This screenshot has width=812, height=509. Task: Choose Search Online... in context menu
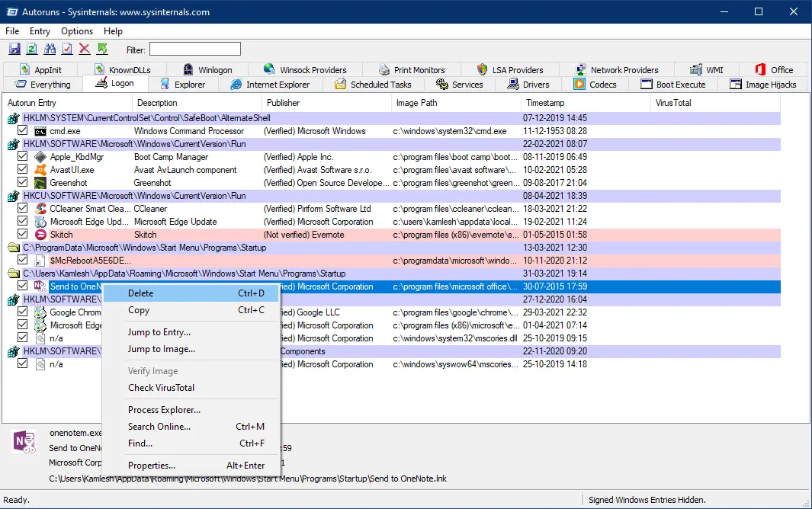click(191, 427)
